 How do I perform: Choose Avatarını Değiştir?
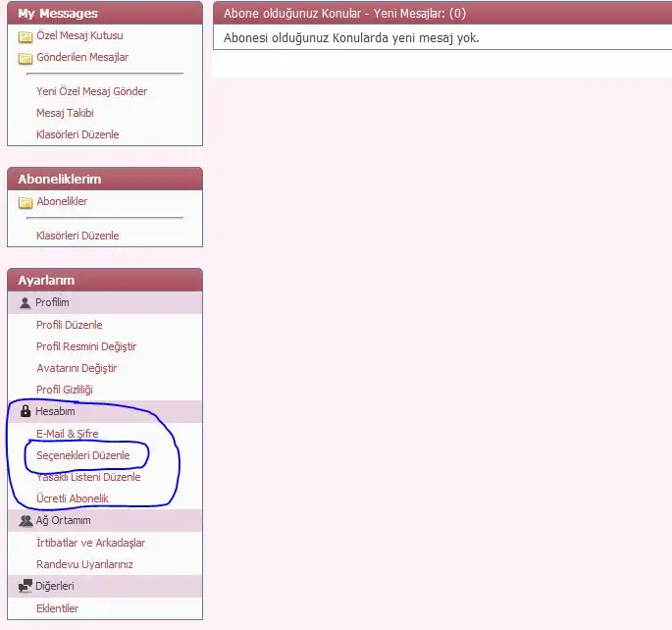77,368
